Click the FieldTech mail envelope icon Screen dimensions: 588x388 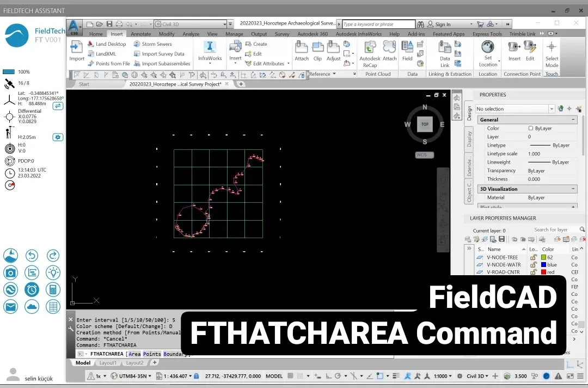click(x=10, y=307)
